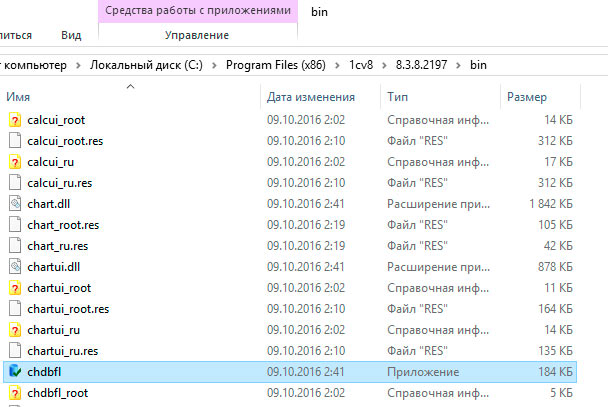Viewport: 608px width, 407px height.
Task: Expand the chevron after Program Files (x86)
Action: click(x=337, y=65)
